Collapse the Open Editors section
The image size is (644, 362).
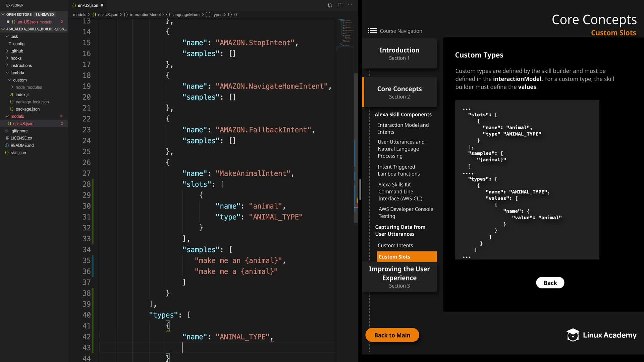[3, 14]
